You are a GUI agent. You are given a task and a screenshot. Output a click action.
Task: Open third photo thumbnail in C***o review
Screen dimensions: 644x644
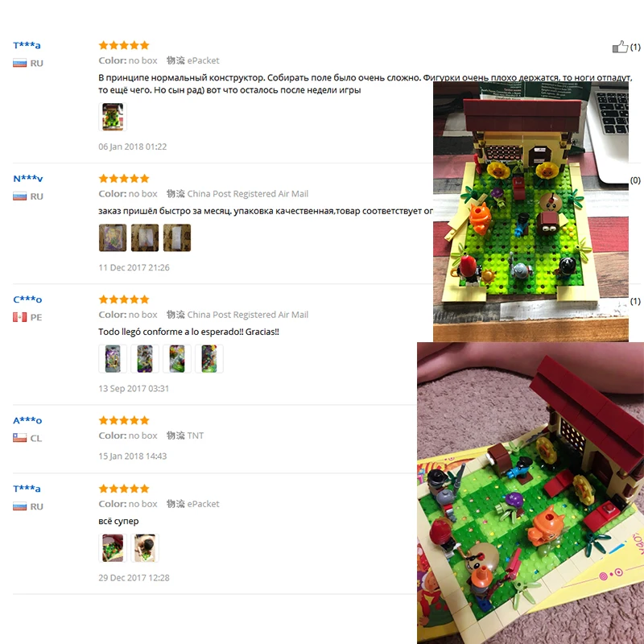(x=177, y=358)
